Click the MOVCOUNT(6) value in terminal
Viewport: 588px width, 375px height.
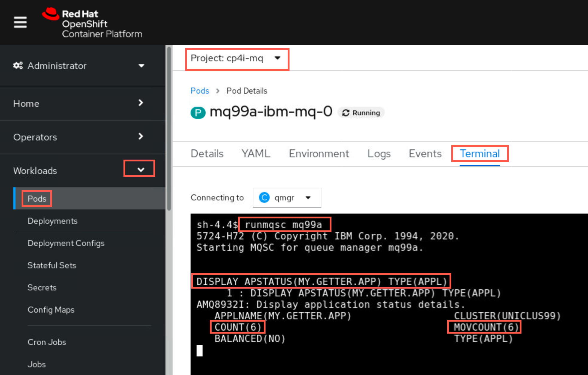[486, 327]
